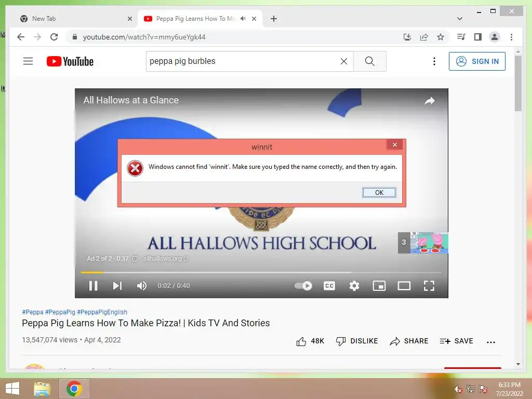
Task: Open the Action Center flag icon
Action: pyautogui.click(x=483, y=389)
